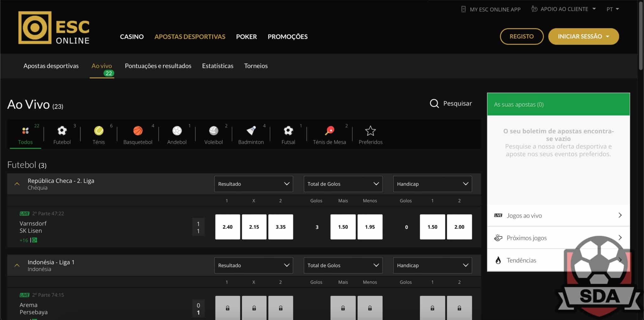Collapse the República Checa - 2. Liga section

pos(17,184)
